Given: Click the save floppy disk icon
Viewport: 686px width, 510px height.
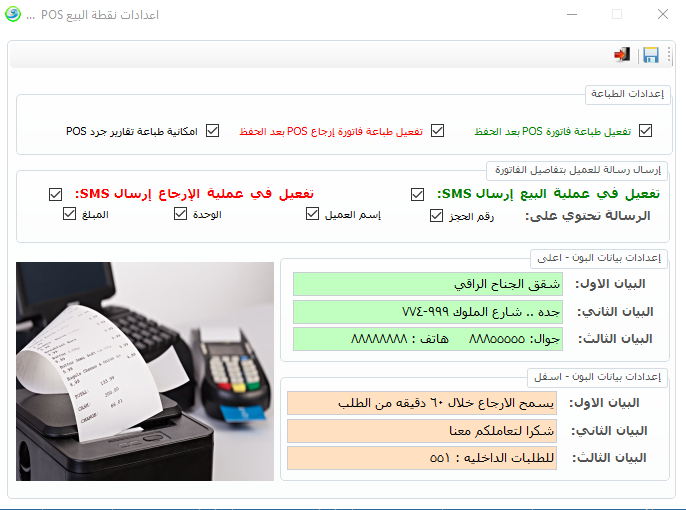Looking at the screenshot, I should (x=651, y=55).
